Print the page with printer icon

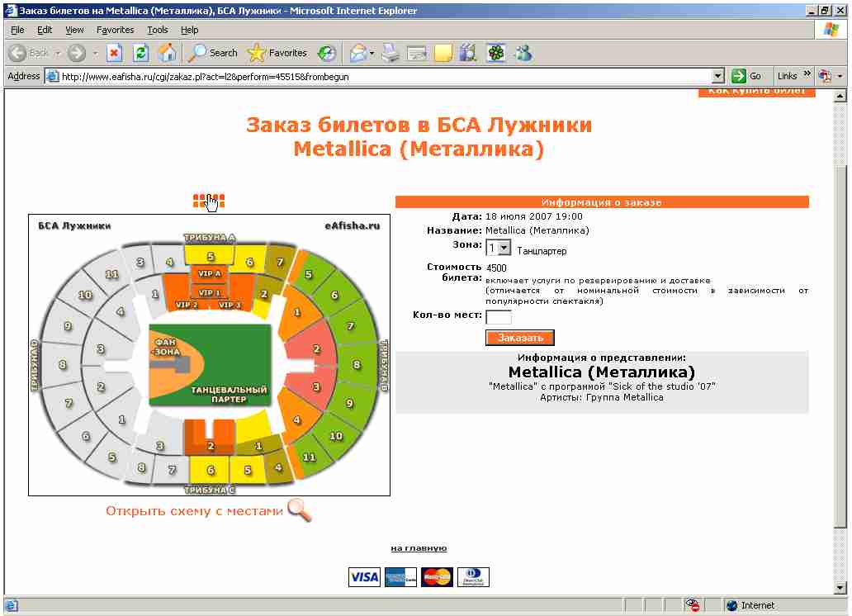pyautogui.click(x=390, y=53)
